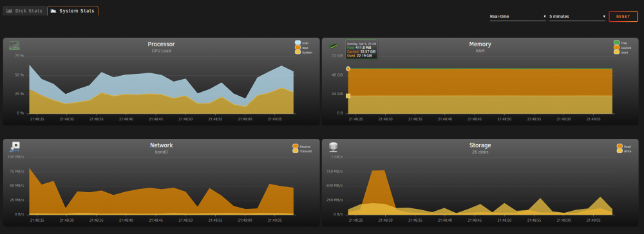Toggle the Read series in Storage legend
Image resolution: width=644 pixels, height=234 pixels.
tap(623, 147)
